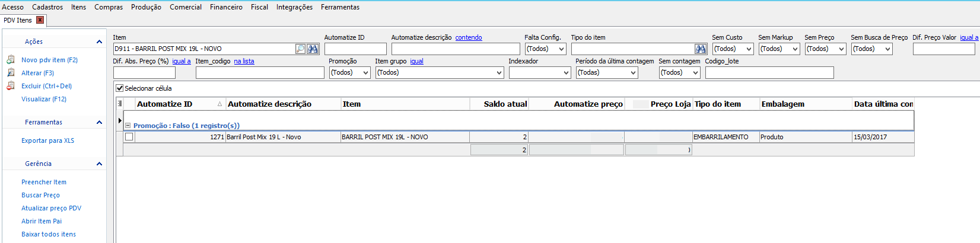Collapse the Ações panel section
980x243 pixels.
99,41
